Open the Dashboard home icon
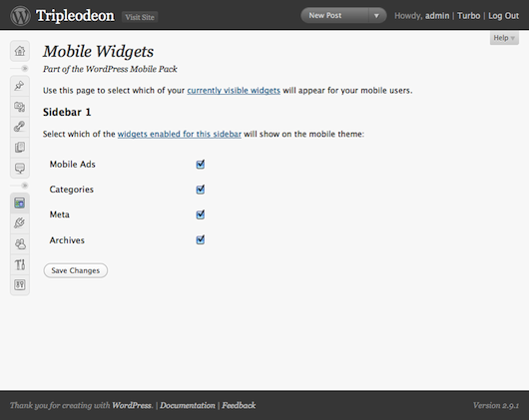529x420 pixels. (x=20, y=51)
